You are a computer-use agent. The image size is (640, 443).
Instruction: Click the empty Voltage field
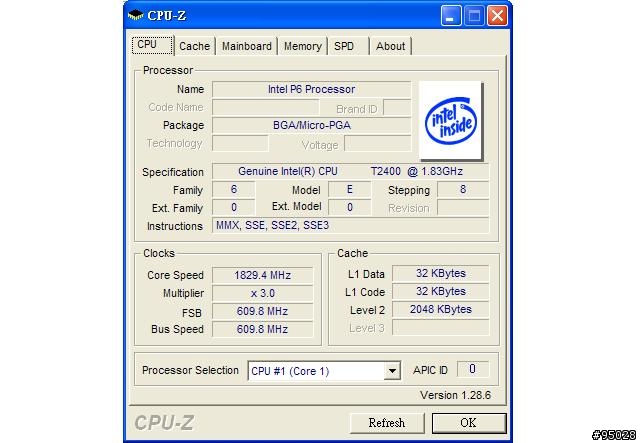click(378, 143)
